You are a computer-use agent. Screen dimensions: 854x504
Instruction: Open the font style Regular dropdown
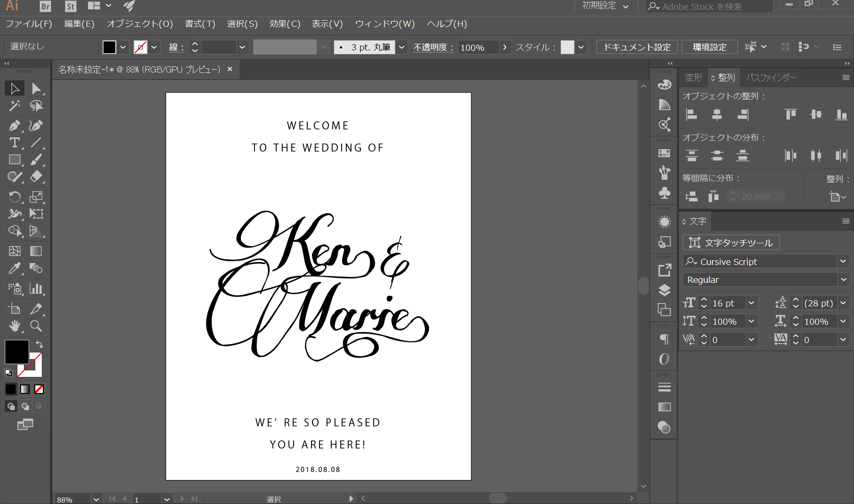(843, 280)
